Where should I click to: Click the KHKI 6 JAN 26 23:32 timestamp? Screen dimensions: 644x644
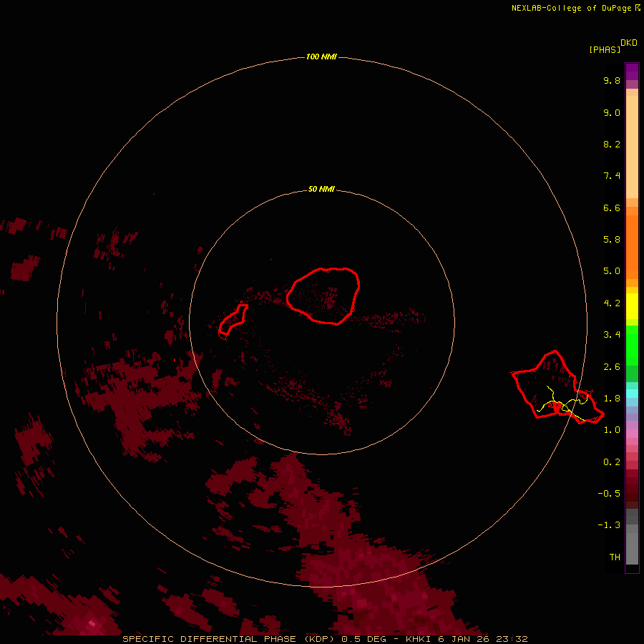467,639
